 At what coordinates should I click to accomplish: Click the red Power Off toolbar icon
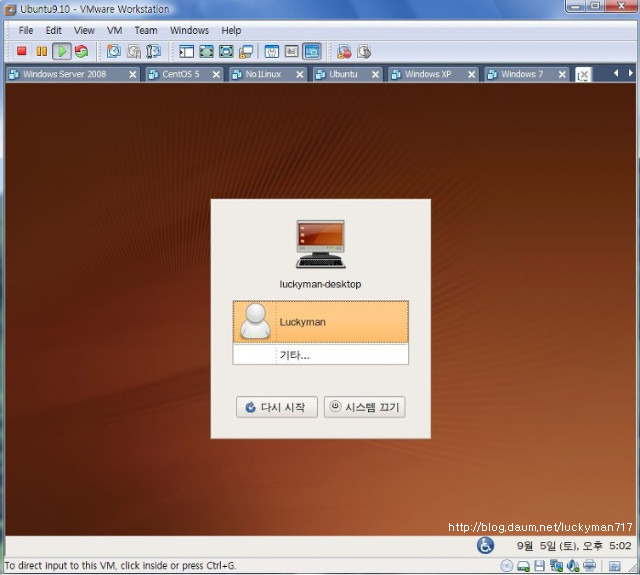22,51
